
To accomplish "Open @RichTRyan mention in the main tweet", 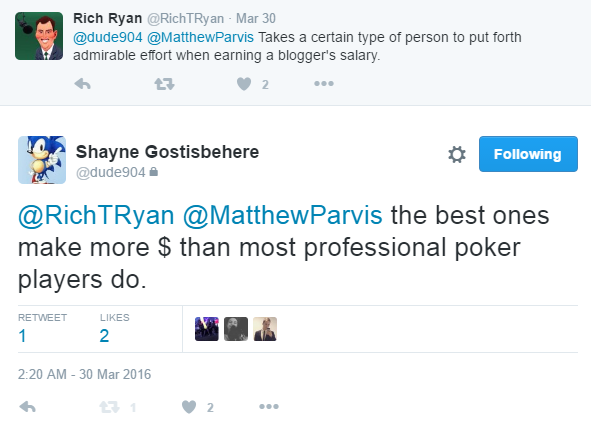I will (96, 215).
